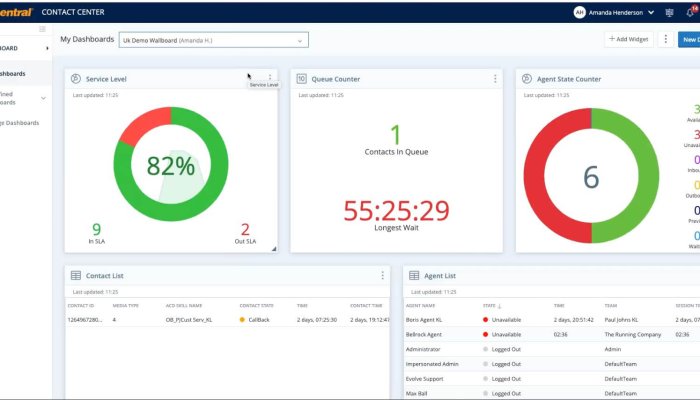Screen dimensions: 700x400
Task: Click the Team column header
Action: click(611, 306)
